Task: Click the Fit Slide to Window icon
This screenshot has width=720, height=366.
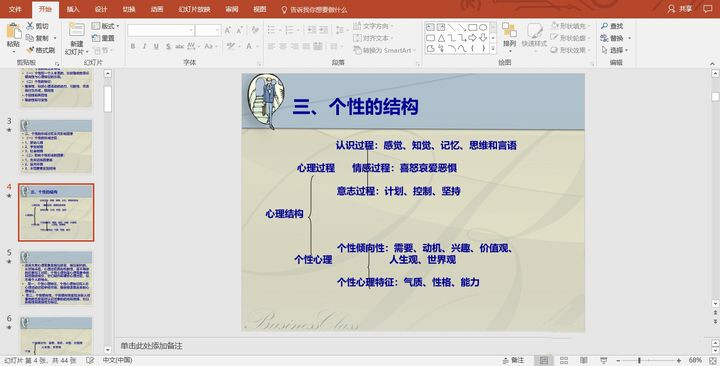Action: point(713,360)
